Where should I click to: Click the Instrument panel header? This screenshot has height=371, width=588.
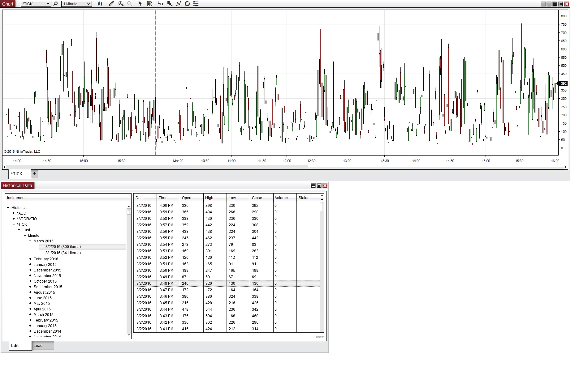click(68, 198)
